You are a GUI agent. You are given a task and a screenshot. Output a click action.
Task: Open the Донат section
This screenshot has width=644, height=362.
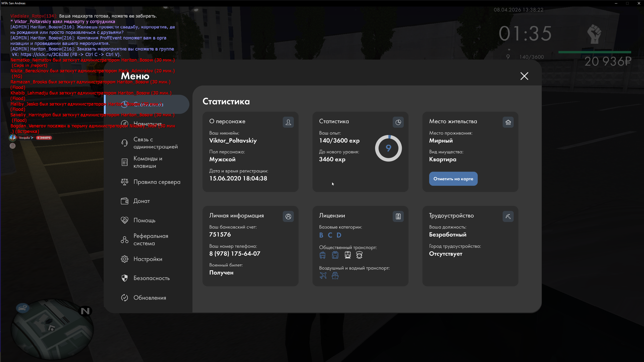(141, 201)
